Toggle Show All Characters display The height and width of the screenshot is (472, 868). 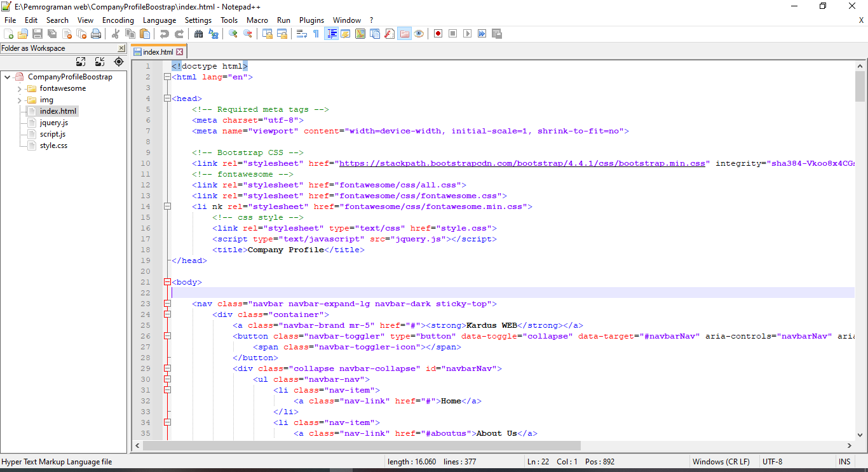tap(315, 33)
